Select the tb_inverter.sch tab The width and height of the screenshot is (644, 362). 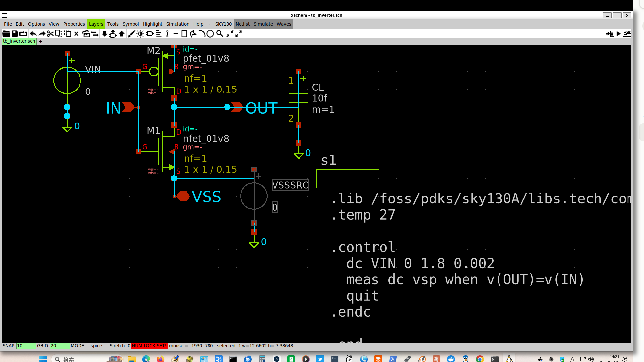pos(19,41)
